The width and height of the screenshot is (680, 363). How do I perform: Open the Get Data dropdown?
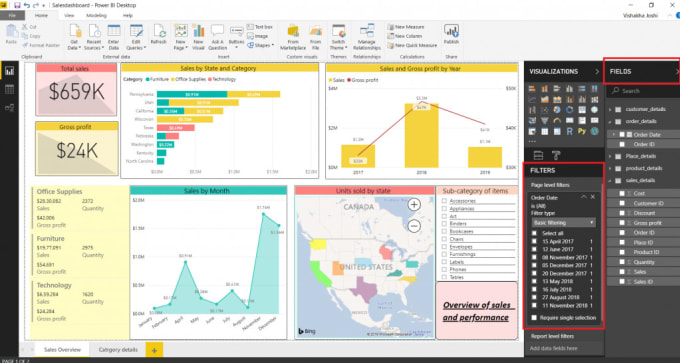pos(75,37)
